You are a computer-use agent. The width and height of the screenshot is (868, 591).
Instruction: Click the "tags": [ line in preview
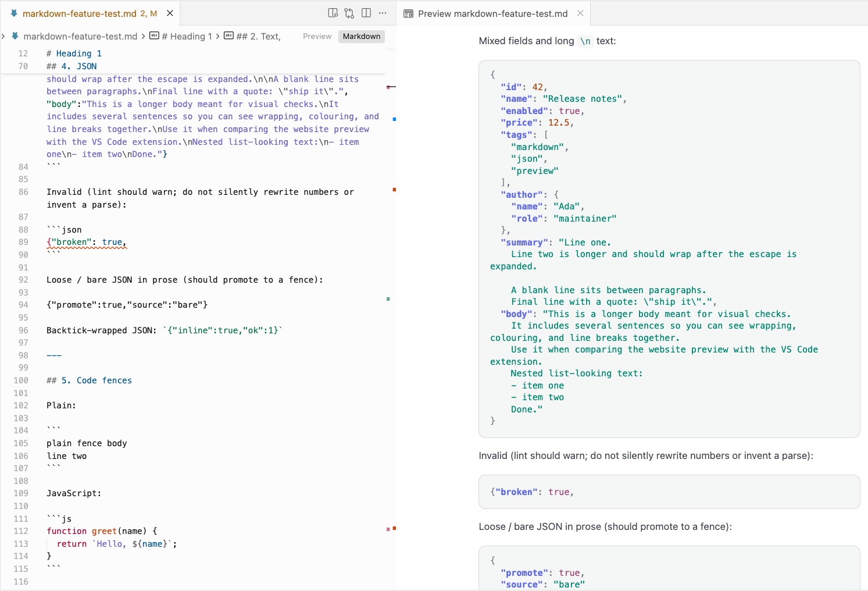click(524, 135)
